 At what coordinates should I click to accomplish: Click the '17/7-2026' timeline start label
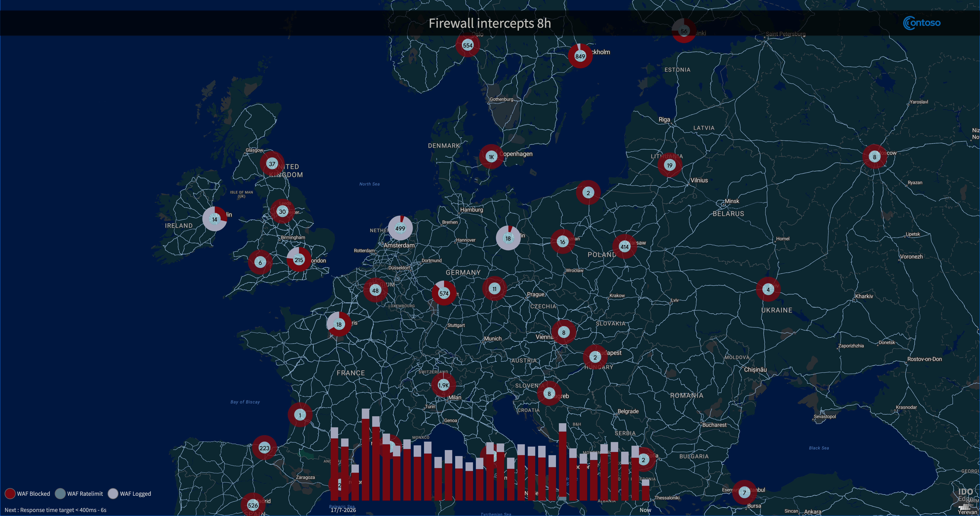[343, 510]
